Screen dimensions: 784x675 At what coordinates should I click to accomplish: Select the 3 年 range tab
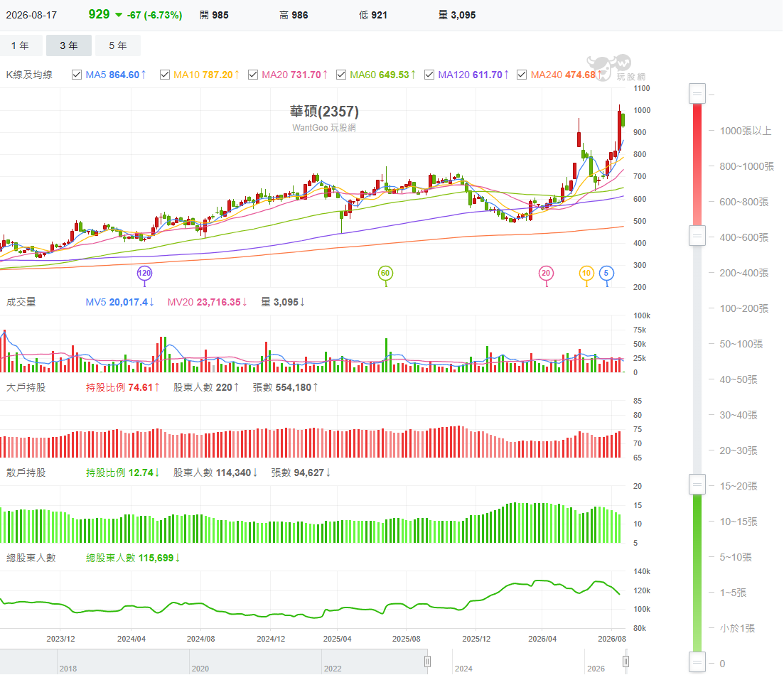pyautogui.click(x=68, y=45)
